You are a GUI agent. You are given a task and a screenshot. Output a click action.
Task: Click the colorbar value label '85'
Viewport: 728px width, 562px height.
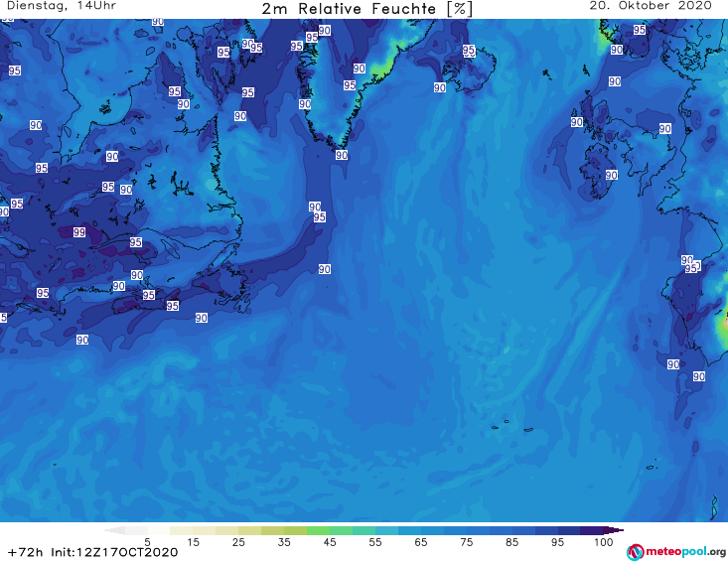(x=511, y=542)
